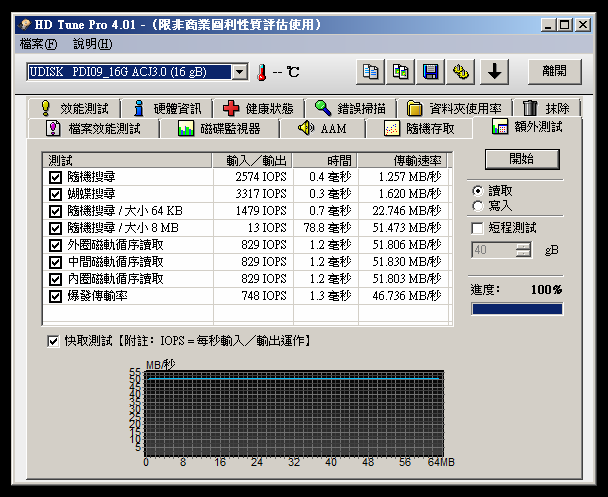The height and width of the screenshot is (497, 608).
Task: Open the AAM tab
Action: (323, 128)
